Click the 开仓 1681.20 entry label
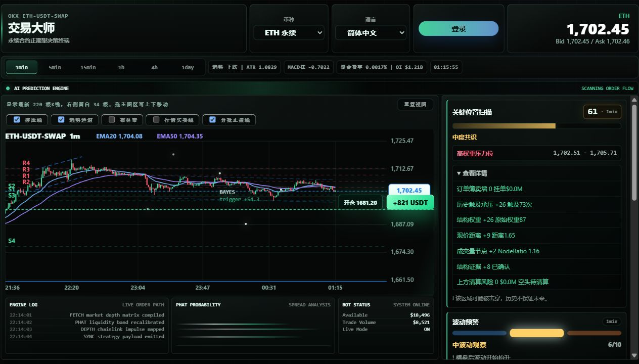The width and height of the screenshot is (639, 364). [x=360, y=203]
